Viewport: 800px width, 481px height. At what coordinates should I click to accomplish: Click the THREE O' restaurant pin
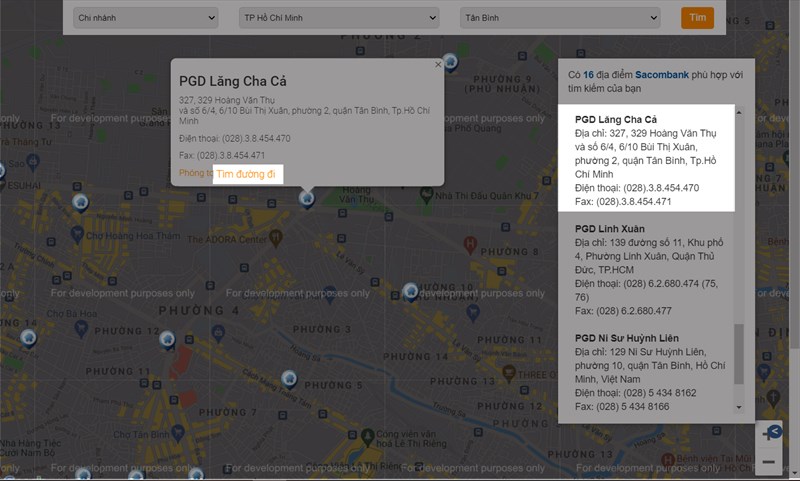click(x=509, y=373)
